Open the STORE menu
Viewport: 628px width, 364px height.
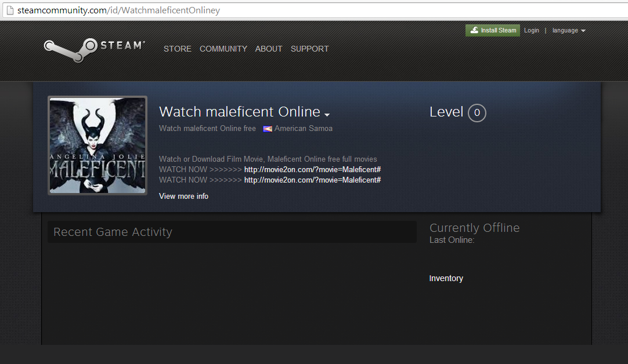(x=178, y=49)
